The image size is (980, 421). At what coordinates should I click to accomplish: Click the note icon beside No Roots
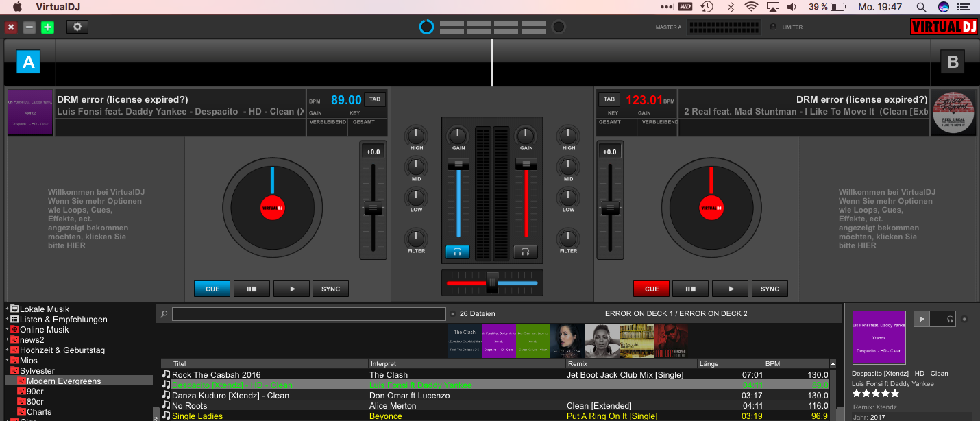(166, 406)
